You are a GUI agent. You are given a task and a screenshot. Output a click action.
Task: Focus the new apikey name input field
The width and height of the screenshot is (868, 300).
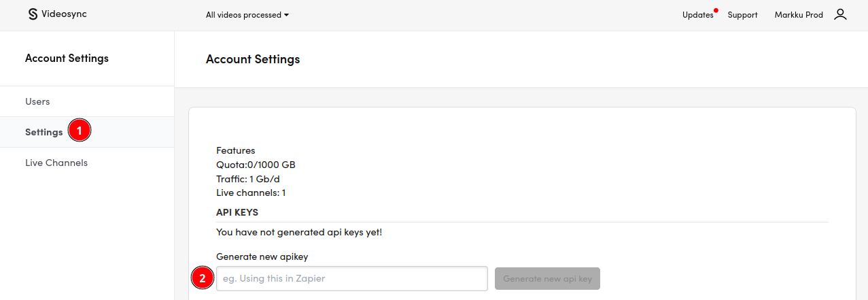tap(351, 278)
